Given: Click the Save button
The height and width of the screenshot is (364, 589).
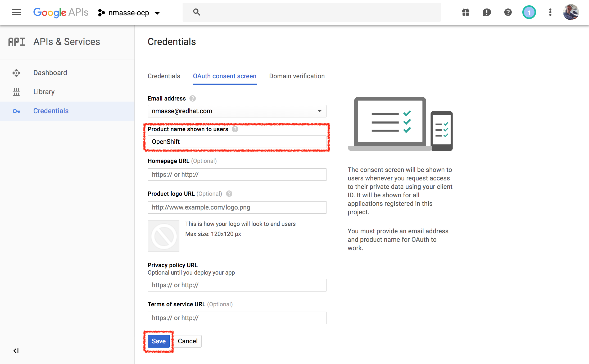Looking at the screenshot, I should click(x=158, y=341).
